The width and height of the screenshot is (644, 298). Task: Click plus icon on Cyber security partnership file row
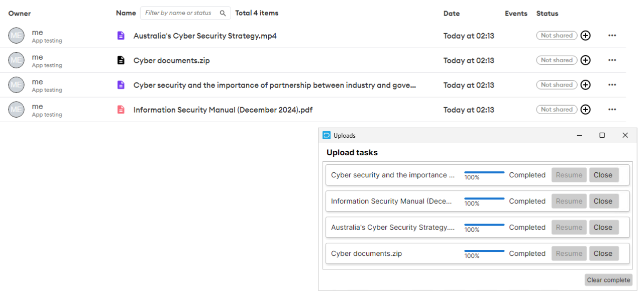coord(585,85)
